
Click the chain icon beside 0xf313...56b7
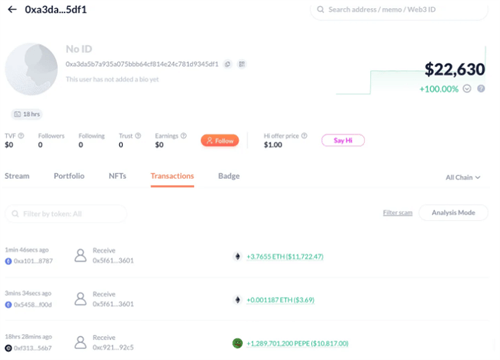(x=8, y=348)
